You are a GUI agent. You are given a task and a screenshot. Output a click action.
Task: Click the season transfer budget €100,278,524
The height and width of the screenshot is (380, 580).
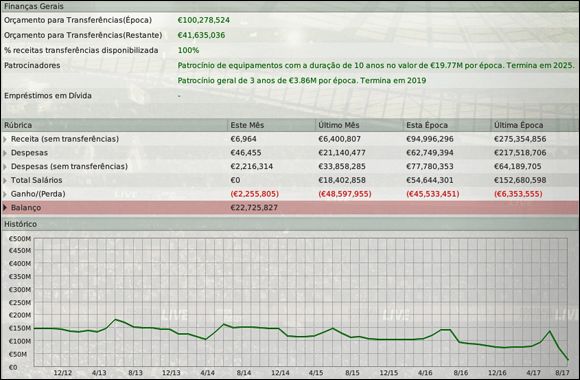coord(204,20)
